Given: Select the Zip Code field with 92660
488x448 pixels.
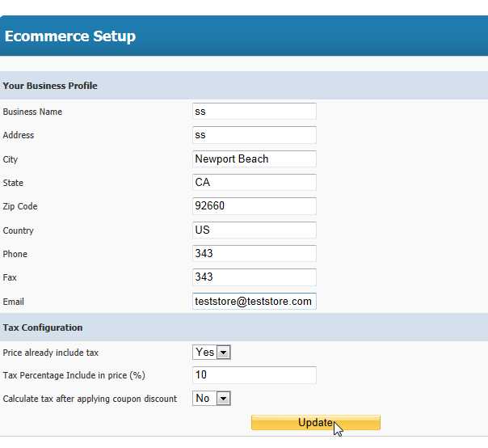Looking at the screenshot, I should pyautogui.click(x=255, y=206).
